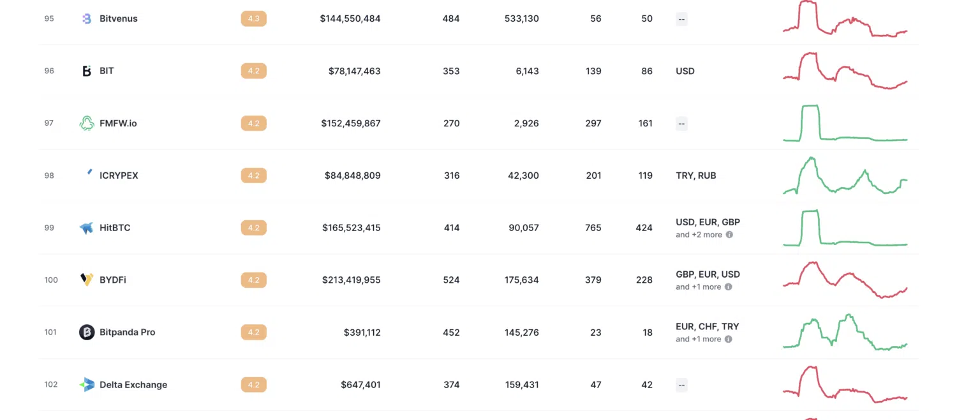
Task: Click the Bitpanda Pro logo icon
Action: pyautogui.click(x=87, y=332)
